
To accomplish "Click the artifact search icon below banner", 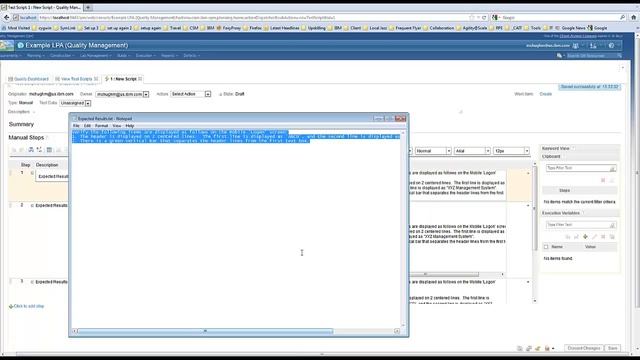I will pyautogui.click(x=559, y=56).
